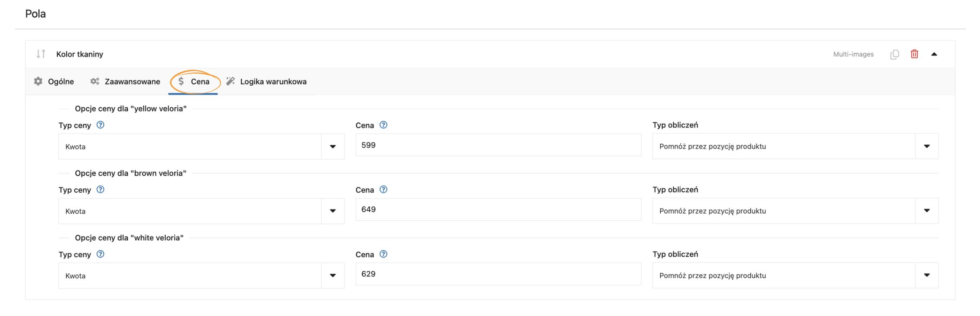Collapse the Kolor tkaniny field panel
The width and height of the screenshot is (980, 316).
coord(934,54)
